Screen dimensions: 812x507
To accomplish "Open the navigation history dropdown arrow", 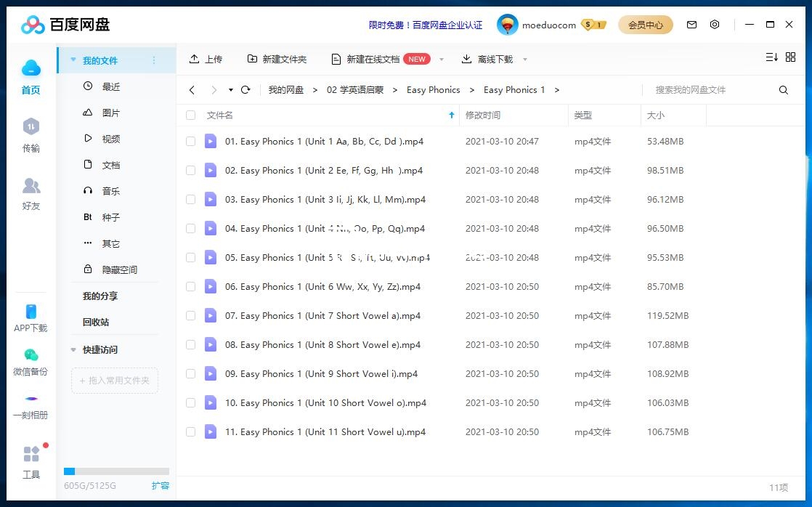I will coord(231,90).
